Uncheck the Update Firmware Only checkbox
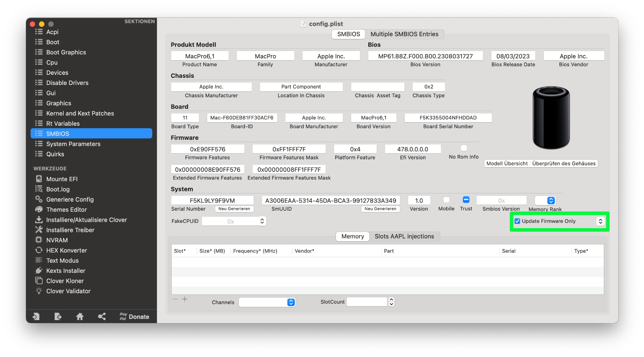644x357 pixels. (517, 221)
